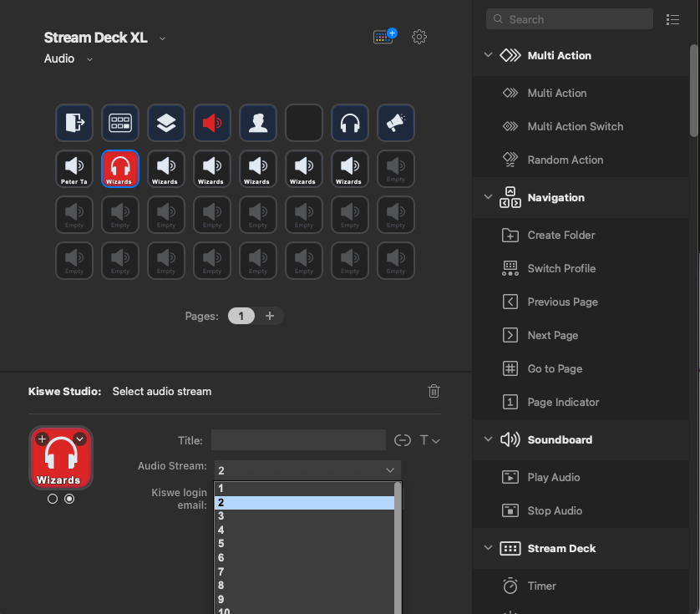
Task: Open the Stream Deck XL device dropdown
Action: tap(163, 39)
